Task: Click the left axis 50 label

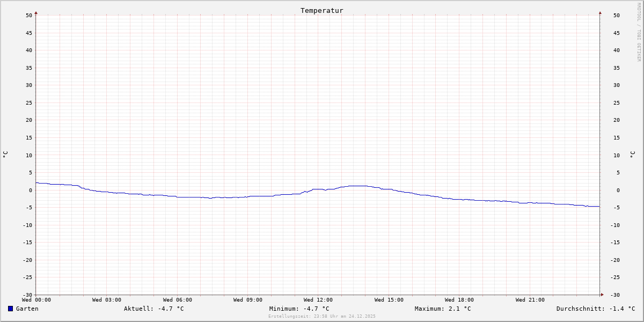Action: click(29, 15)
